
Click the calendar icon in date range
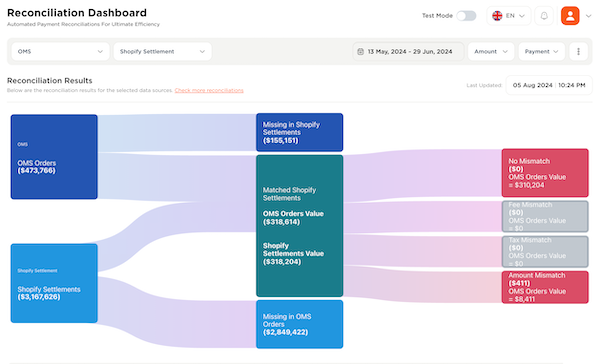(360, 52)
